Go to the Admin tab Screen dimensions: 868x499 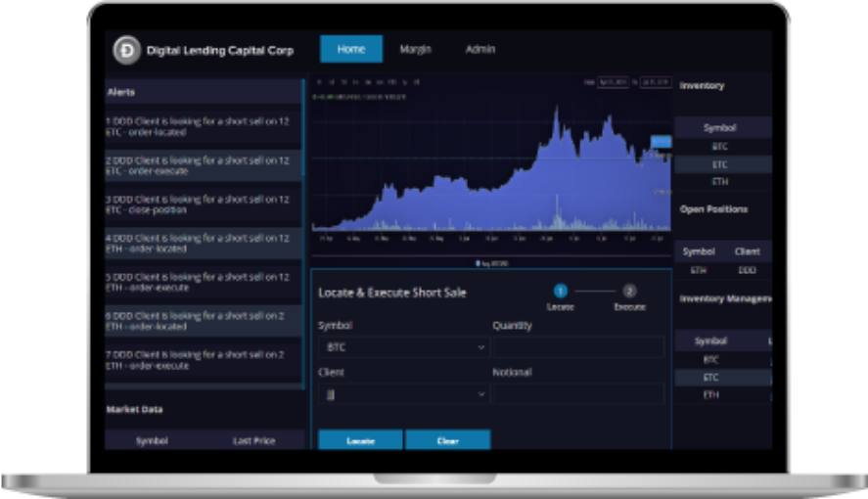click(480, 49)
